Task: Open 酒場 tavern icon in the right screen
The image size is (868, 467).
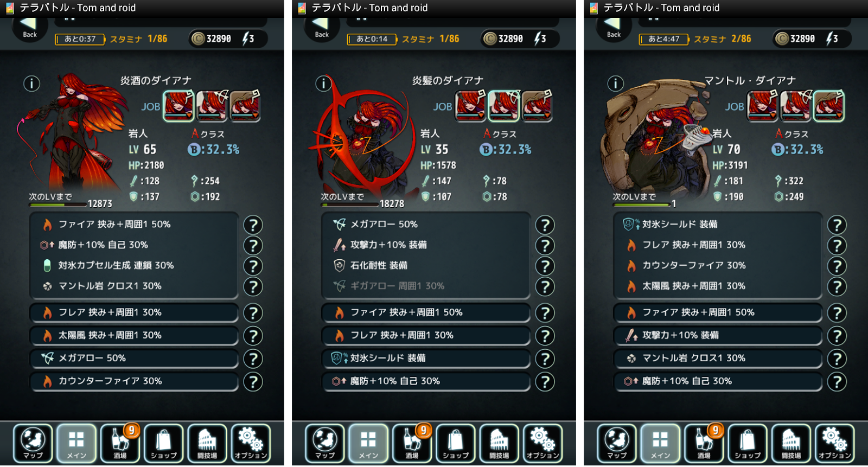Action: pos(705,443)
